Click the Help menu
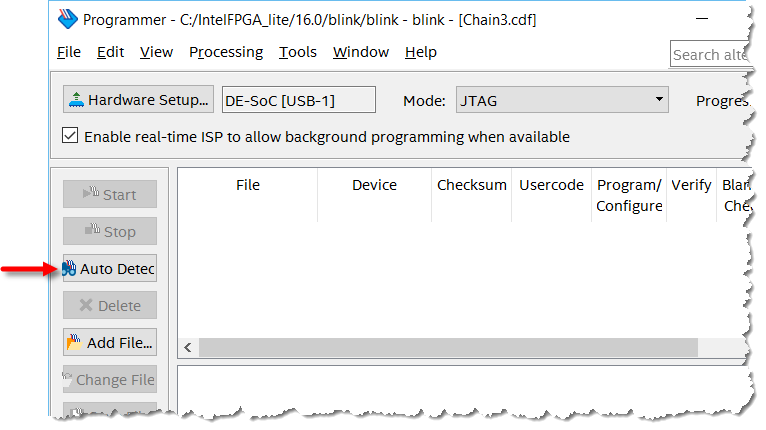 coord(421,52)
